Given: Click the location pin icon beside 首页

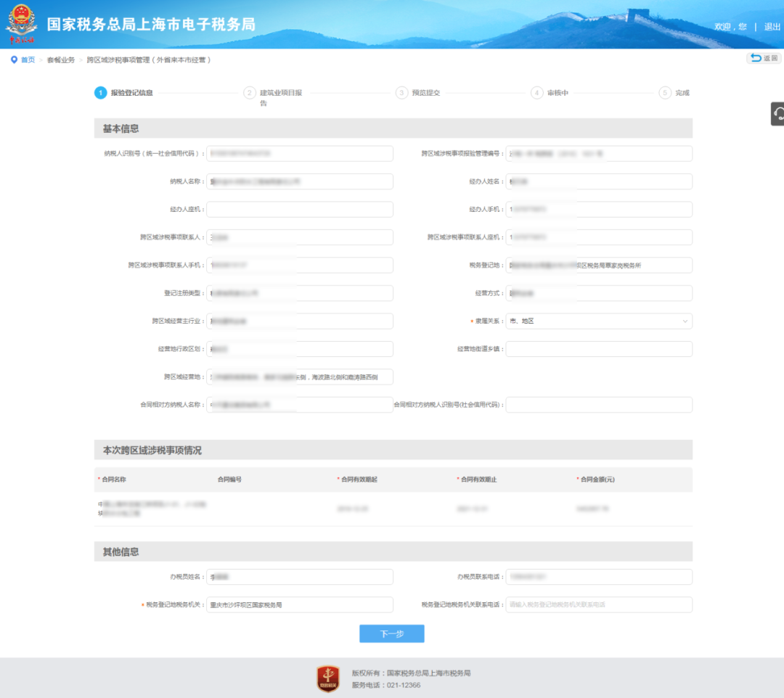Looking at the screenshot, I should click(x=14, y=59).
